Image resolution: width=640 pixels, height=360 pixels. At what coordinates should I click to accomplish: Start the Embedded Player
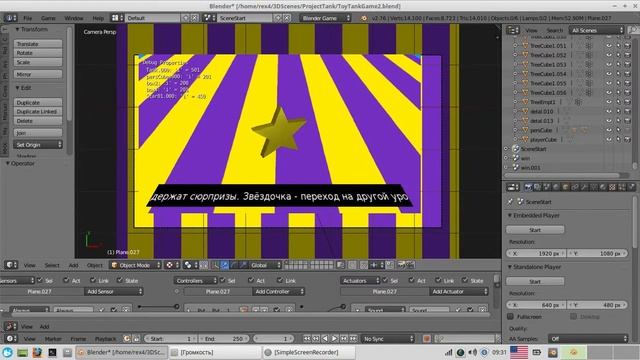[x=535, y=230]
